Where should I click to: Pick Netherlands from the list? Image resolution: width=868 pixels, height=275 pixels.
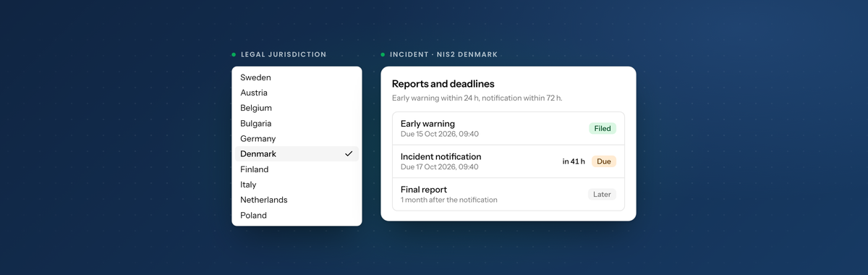297,200
